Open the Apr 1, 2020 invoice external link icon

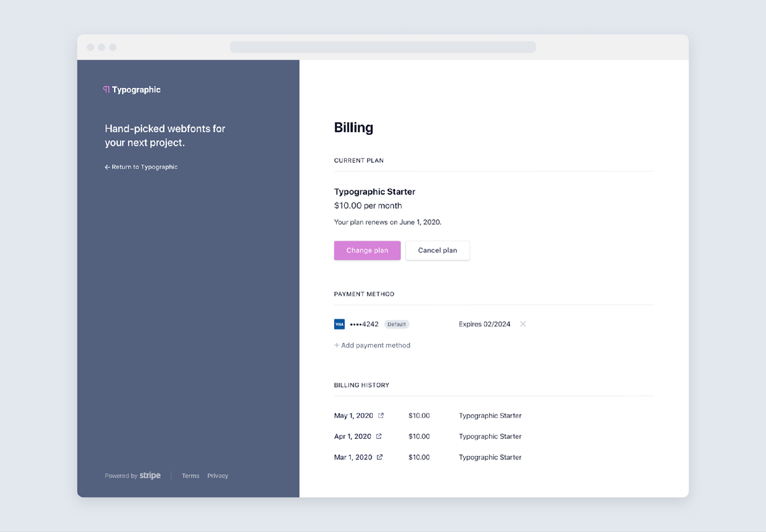point(379,437)
